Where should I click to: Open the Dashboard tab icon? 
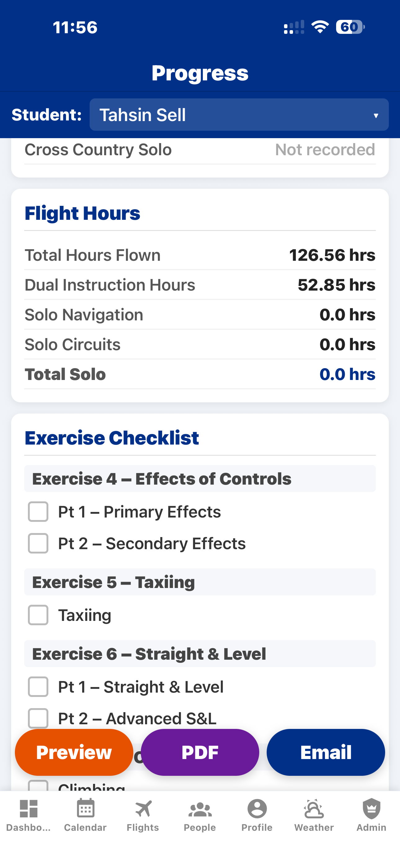(x=29, y=808)
